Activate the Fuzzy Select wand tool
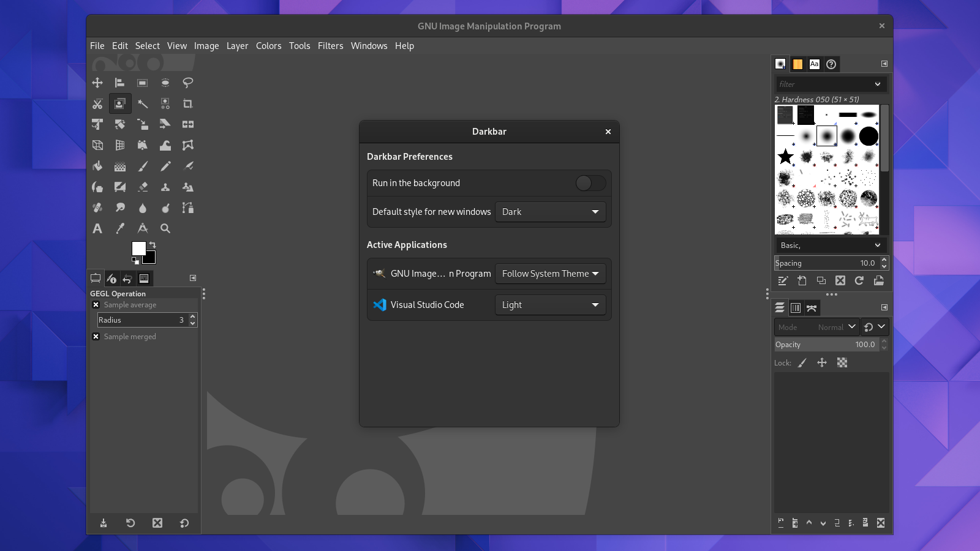Image resolution: width=980 pixels, height=551 pixels. (x=143, y=103)
